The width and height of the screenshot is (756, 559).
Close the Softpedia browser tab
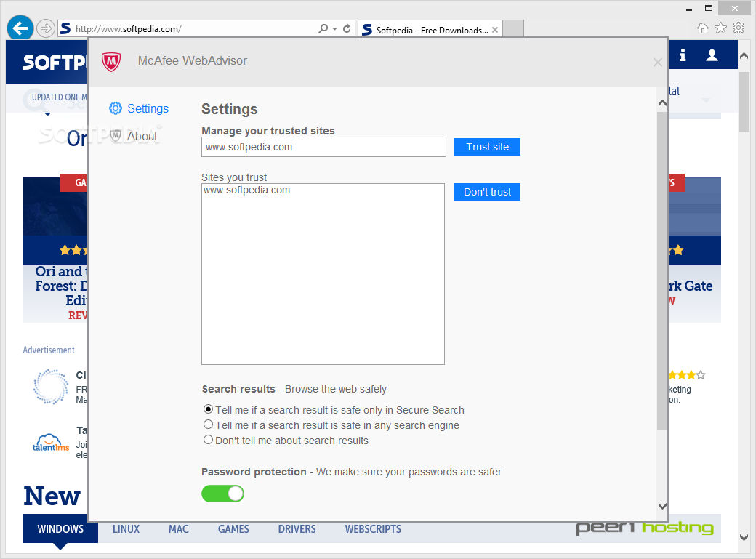coord(495,30)
